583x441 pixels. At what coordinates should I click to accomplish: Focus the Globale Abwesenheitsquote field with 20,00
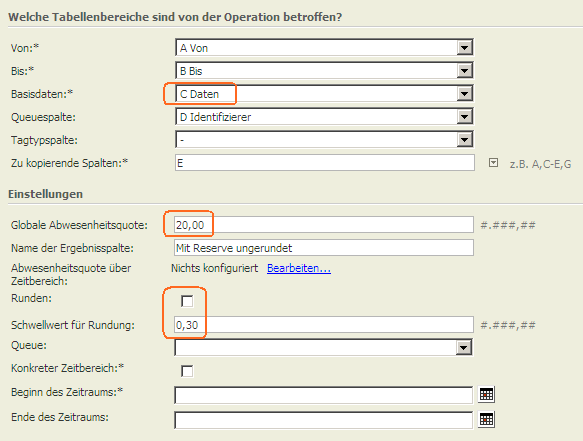pyautogui.click(x=323, y=225)
